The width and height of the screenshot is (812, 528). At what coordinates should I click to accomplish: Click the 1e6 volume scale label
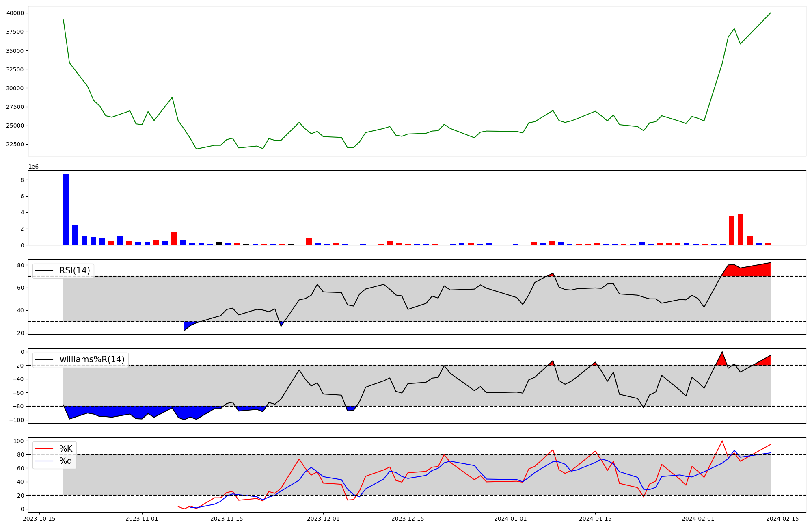click(x=33, y=167)
